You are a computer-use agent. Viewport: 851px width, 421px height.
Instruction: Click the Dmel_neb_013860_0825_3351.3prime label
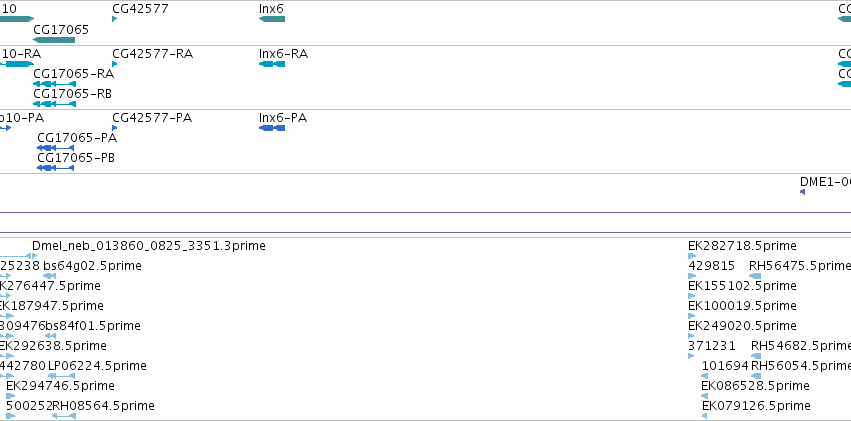point(149,246)
